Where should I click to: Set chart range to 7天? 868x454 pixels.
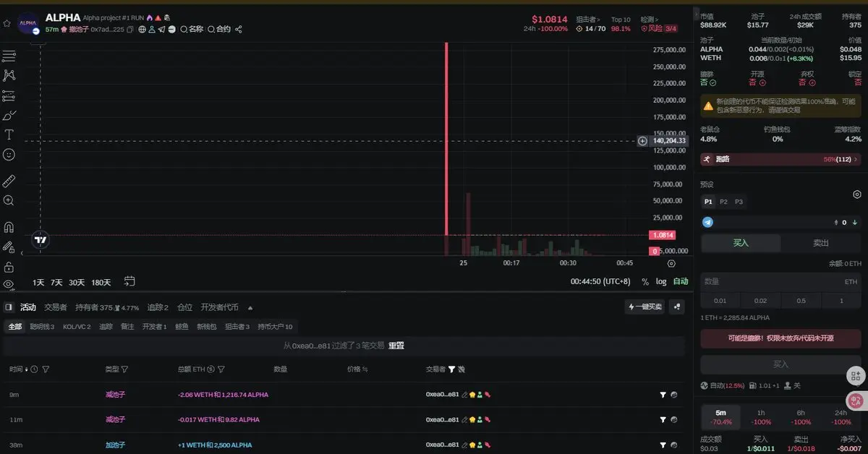(x=56, y=282)
